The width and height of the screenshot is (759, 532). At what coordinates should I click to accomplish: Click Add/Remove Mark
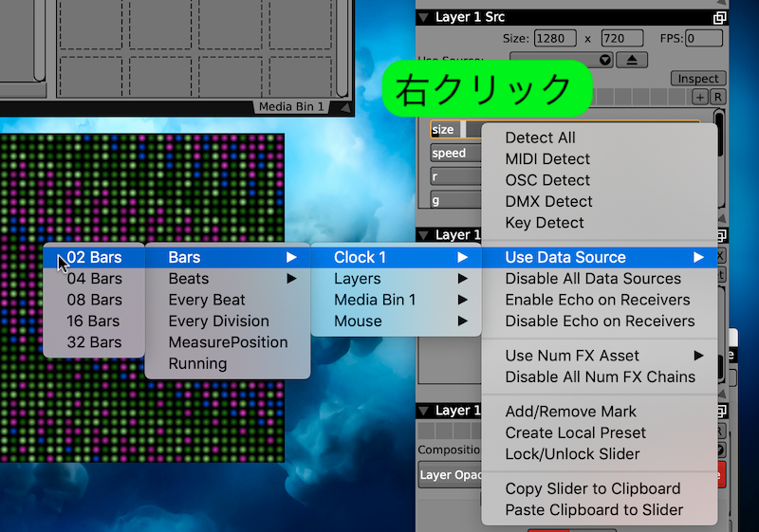pyautogui.click(x=600, y=412)
